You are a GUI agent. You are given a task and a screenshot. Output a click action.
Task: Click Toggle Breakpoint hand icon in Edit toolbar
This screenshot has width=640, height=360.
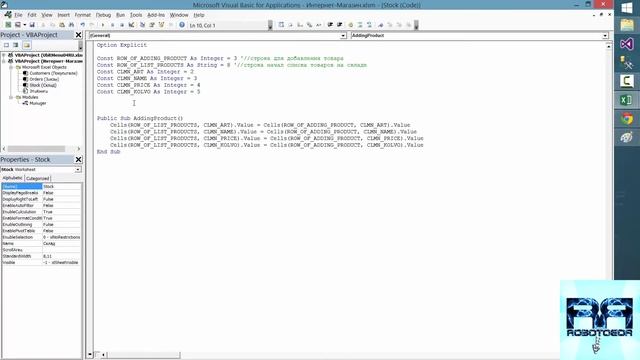(351, 25)
